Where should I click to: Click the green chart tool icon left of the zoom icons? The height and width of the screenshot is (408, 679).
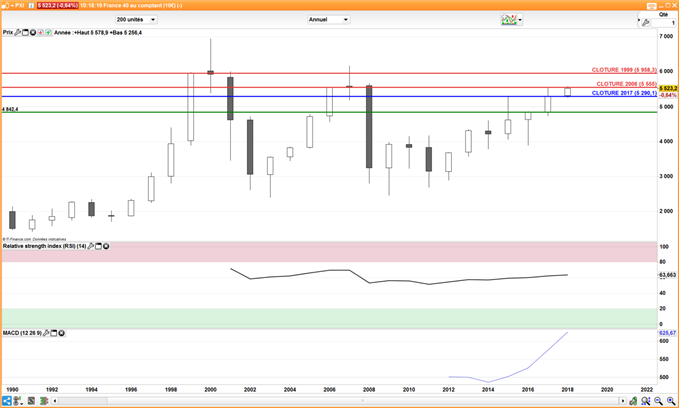click(633, 401)
